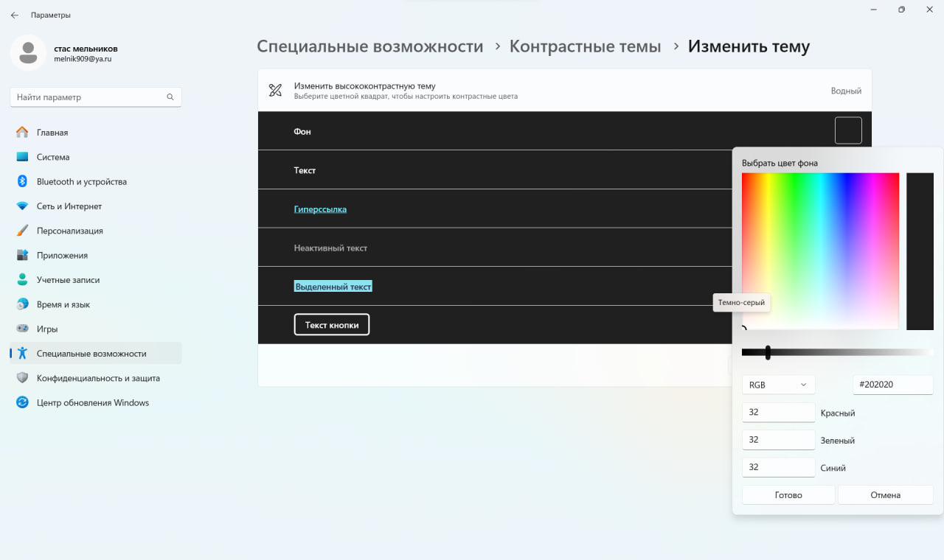Image resolution: width=944 pixels, height=560 pixels.
Task: Click the Текст кнопки sample button
Action: coord(332,325)
